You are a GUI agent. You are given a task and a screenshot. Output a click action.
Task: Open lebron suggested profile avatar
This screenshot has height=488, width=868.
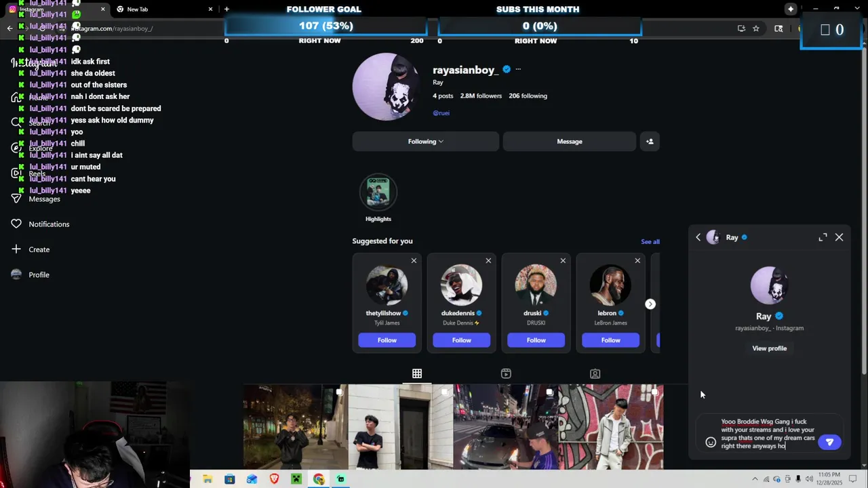pyautogui.click(x=610, y=285)
